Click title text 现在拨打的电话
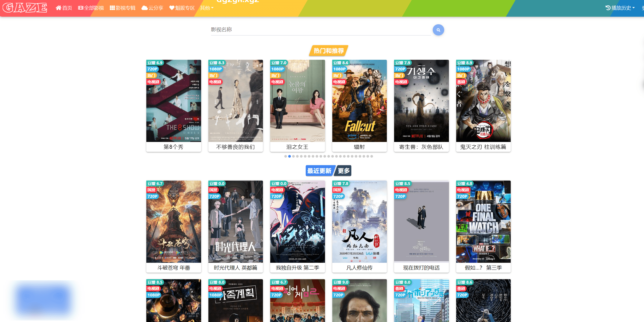This screenshot has height=322, width=644. [x=421, y=268]
